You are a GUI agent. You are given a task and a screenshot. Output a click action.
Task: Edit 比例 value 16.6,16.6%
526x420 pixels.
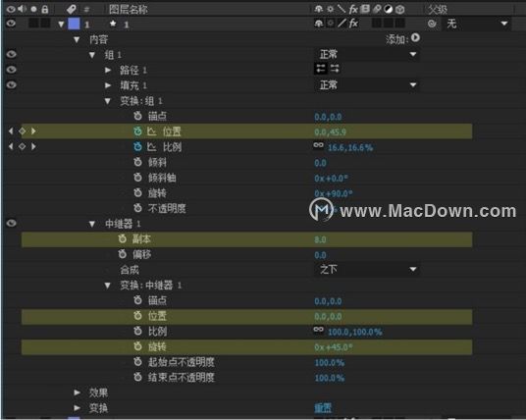pos(350,147)
